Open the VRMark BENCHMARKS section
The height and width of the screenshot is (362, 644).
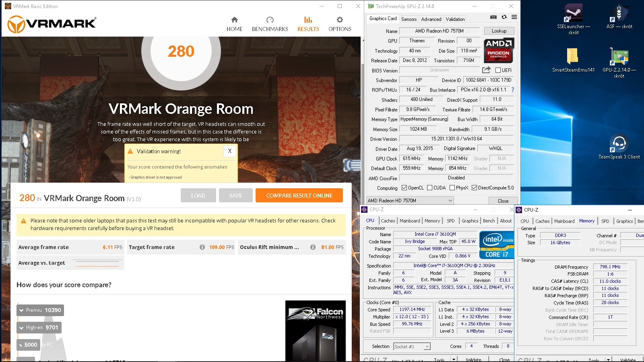tap(270, 24)
